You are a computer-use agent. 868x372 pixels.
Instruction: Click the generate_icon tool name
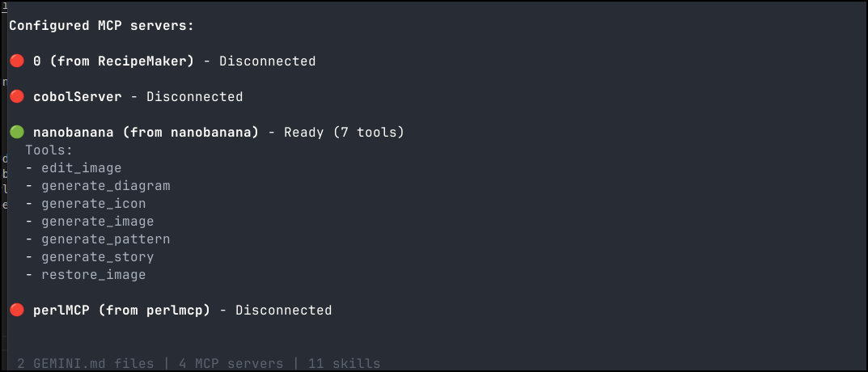pyautogui.click(x=93, y=204)
